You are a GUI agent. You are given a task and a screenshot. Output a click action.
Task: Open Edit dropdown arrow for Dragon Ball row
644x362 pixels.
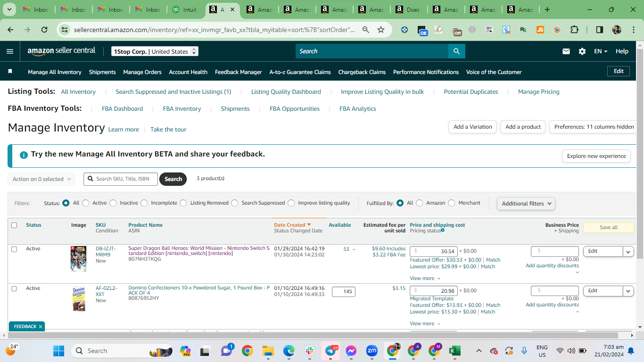click(x=628, y=252)
